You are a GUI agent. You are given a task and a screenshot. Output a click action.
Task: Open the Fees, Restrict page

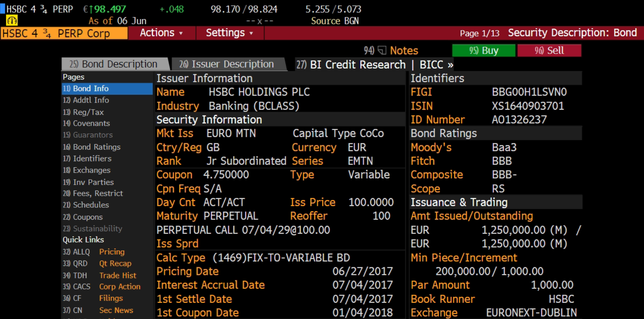pyautogui.click(x=107, y=193)
